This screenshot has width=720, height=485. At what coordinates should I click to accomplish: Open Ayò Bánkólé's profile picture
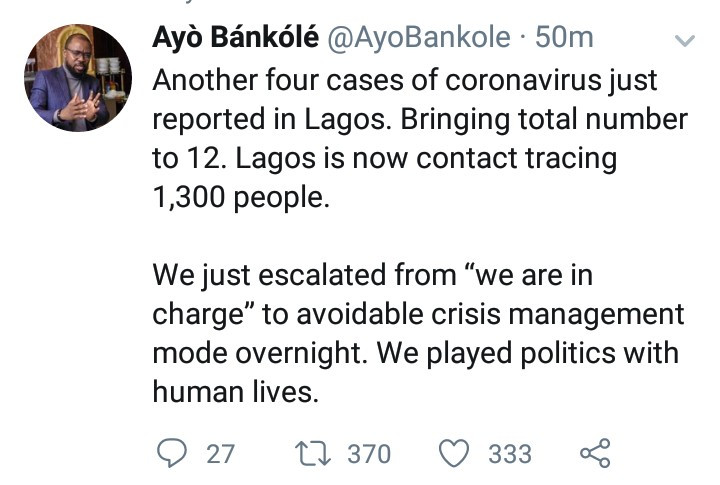78,78
